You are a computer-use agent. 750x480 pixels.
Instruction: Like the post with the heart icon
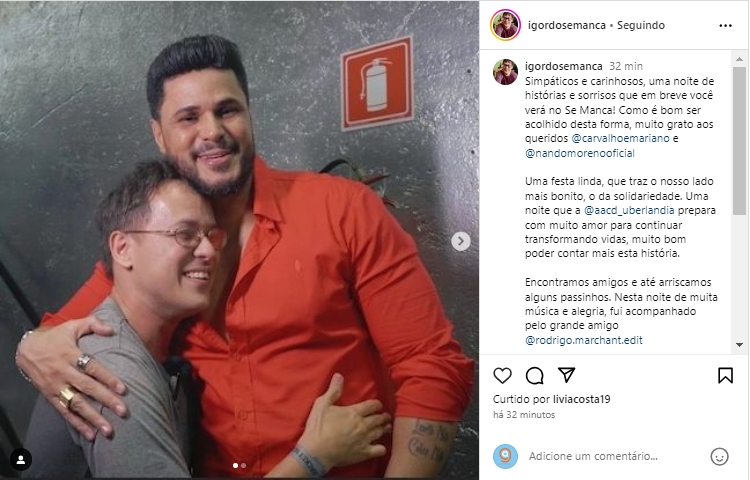[x=502, y=376]
